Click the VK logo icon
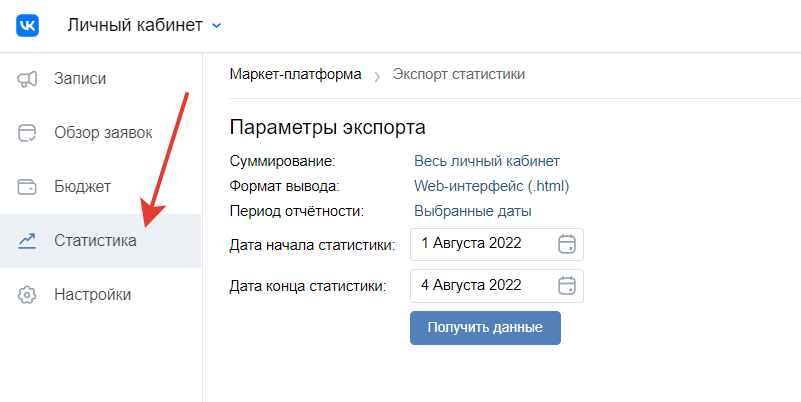 (28, 25)
